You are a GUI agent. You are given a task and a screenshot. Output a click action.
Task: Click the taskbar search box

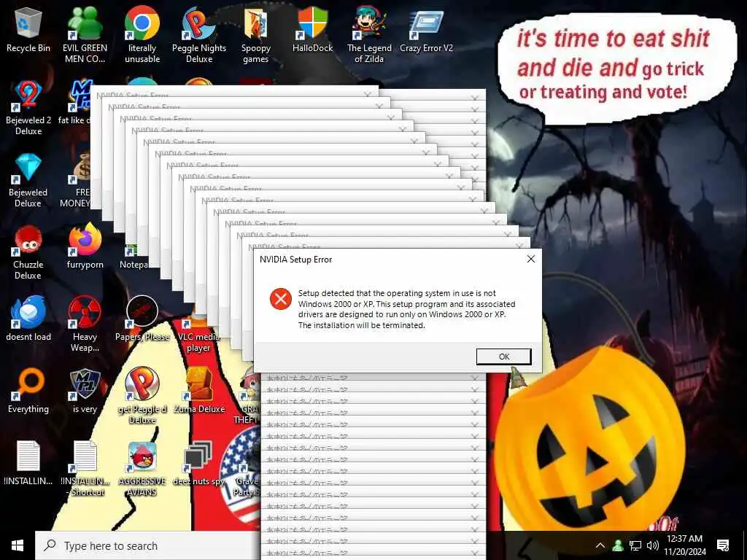click(x=147, y=545)
